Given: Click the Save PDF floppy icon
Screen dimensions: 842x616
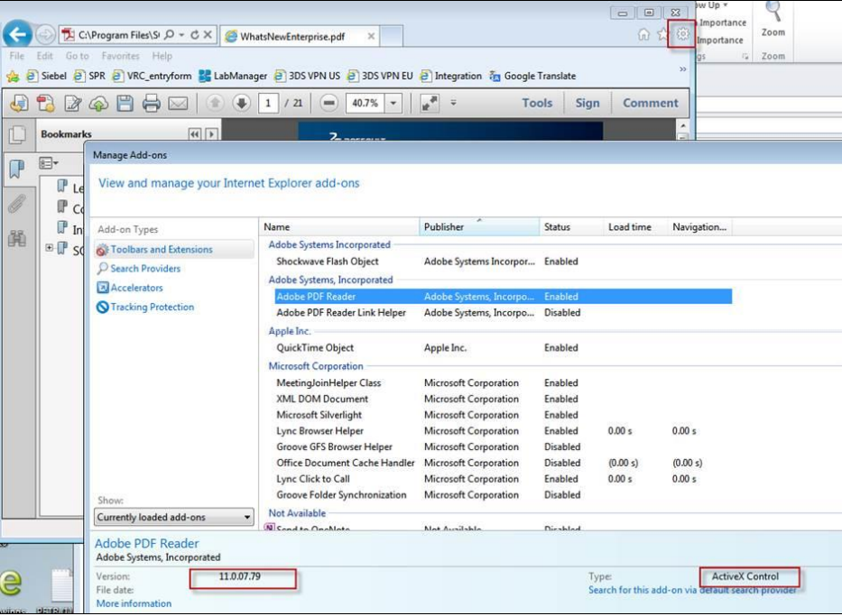Looking at the screenshot, I should pos(125,103).
